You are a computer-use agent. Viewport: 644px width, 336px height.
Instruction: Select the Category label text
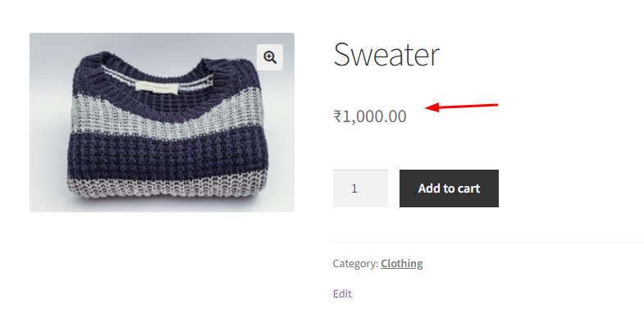(355, 263)
